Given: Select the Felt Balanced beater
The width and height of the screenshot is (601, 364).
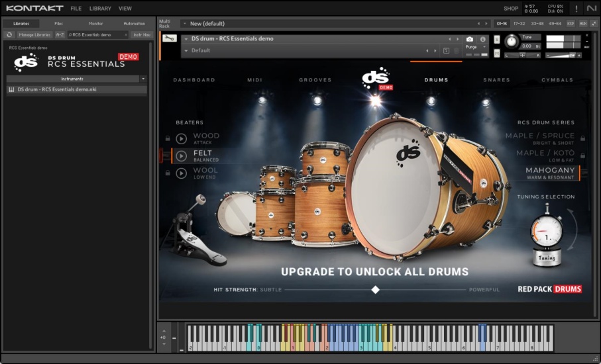Looking at the screenshot, I should point(206,156).
